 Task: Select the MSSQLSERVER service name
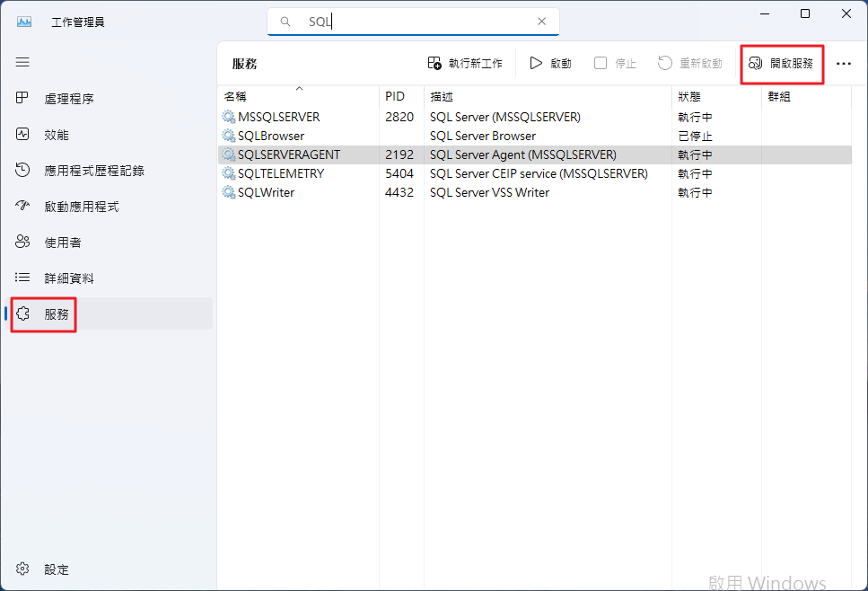pyautogui.click(x=279, y=117)
